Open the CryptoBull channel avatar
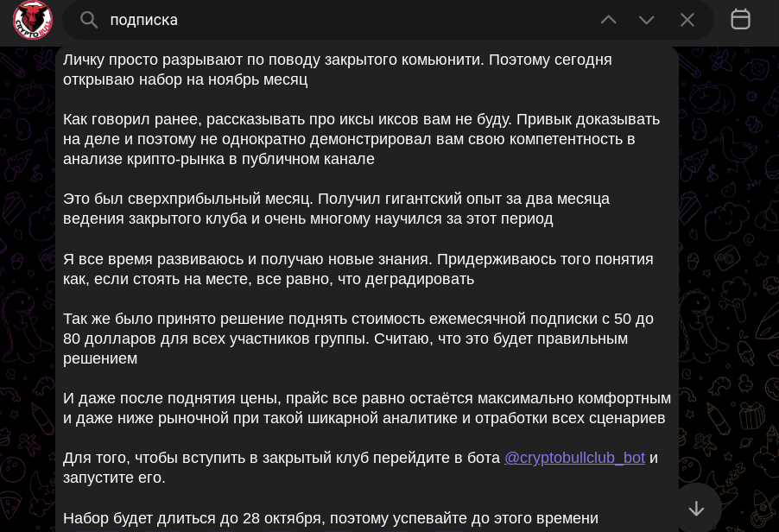The height and width of the screenshot is (532, 779). (x=33, y=20)
